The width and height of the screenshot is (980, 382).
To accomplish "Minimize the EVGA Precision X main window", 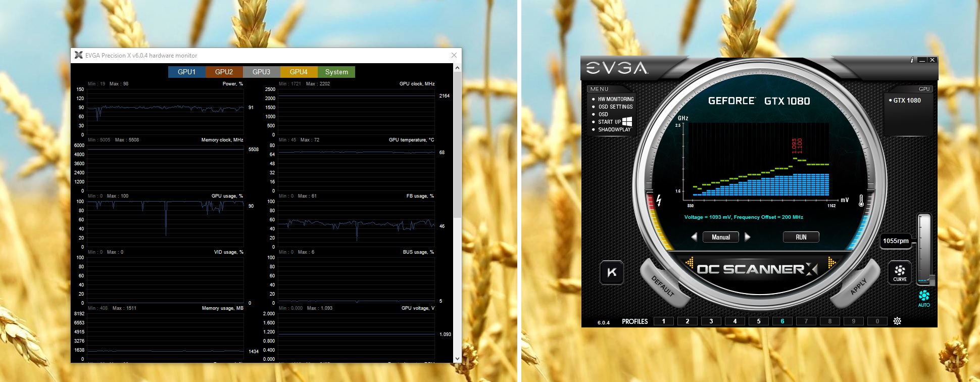I will (922, 60).
